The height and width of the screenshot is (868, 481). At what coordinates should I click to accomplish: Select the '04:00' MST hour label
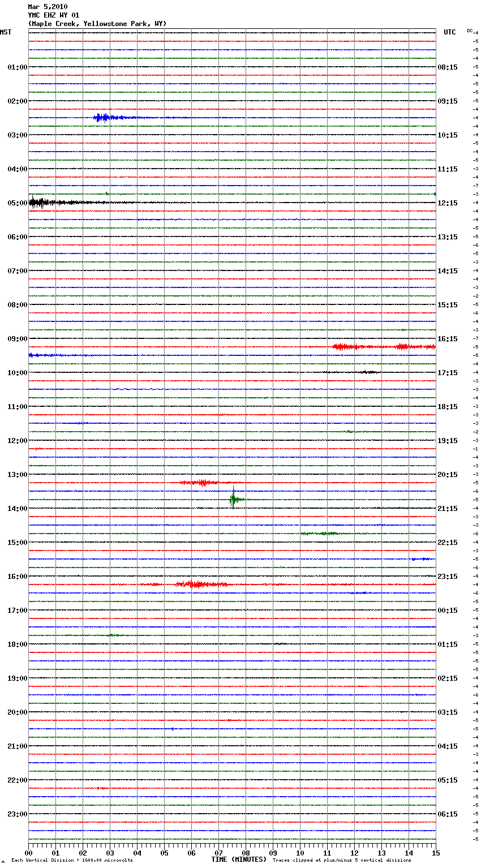[x=18, y=169]
